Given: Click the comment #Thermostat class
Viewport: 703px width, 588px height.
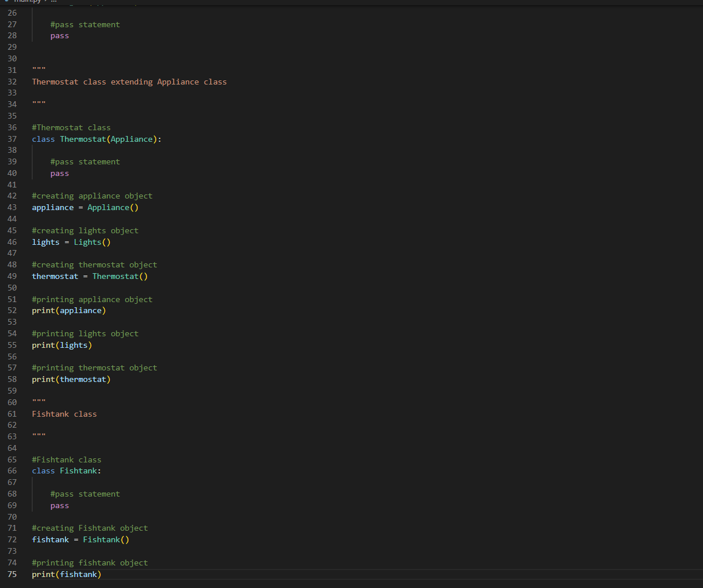Looking at the screenshot, I should tap(71, 127).
